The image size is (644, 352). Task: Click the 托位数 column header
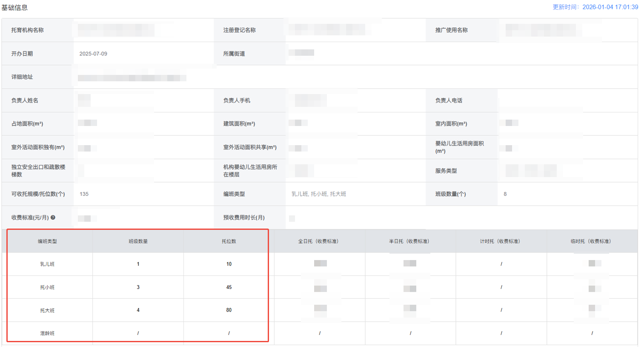point(229,241)
